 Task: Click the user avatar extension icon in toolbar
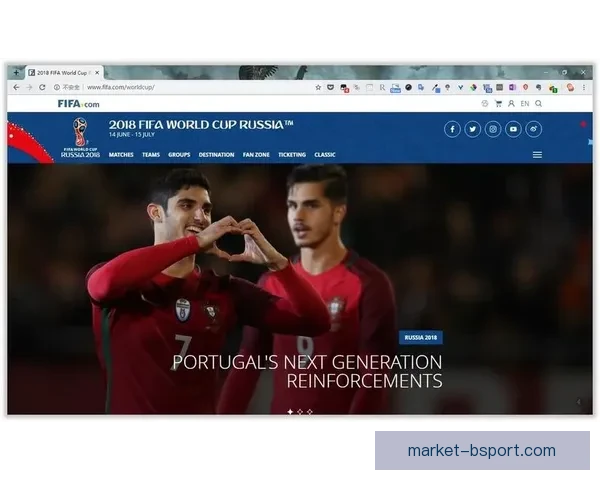coord(570,88)
